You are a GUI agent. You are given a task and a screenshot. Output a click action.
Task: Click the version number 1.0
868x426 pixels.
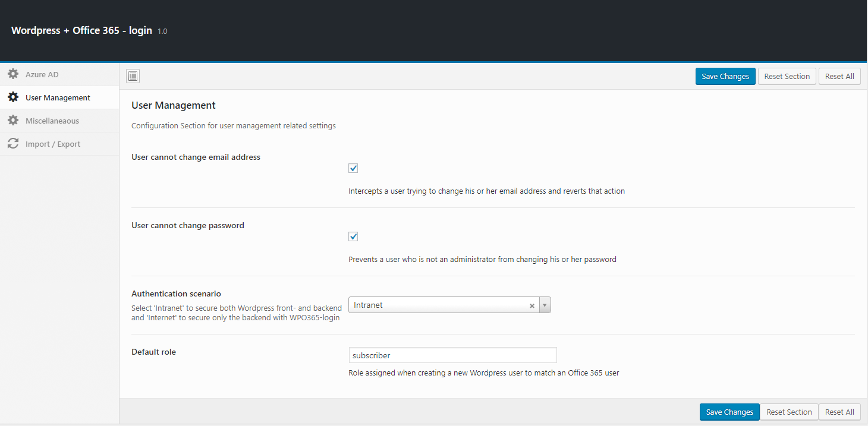162,31
